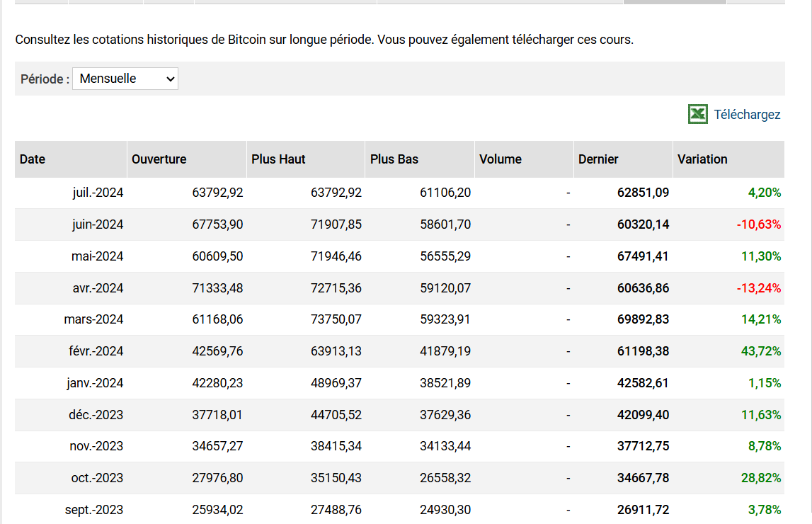Click the 11,30% variation value
The height and width of the screenshot is (524, 812).
(x=761, y=256)
